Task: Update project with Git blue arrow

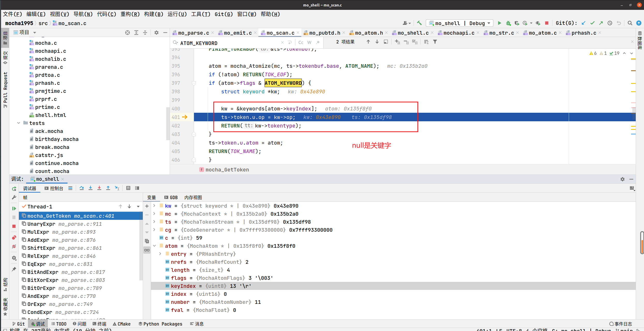Action: (583, 23)
